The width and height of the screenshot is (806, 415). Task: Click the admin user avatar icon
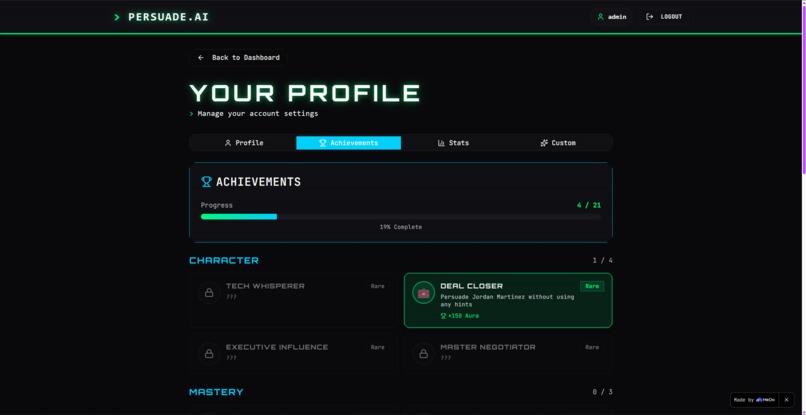[600, 17]
